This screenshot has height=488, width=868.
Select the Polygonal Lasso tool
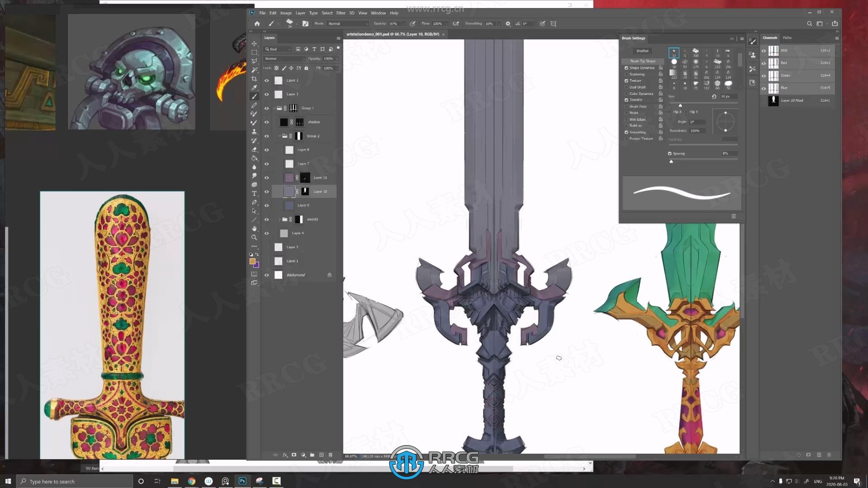[254, 61]
